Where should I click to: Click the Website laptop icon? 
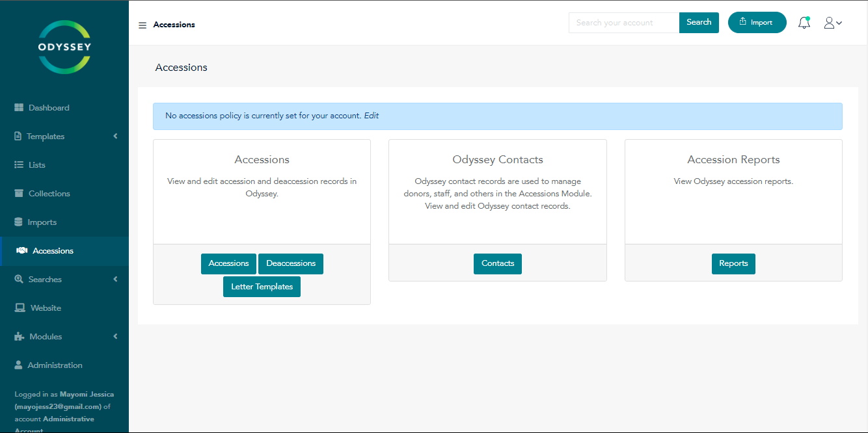[20, 308]
